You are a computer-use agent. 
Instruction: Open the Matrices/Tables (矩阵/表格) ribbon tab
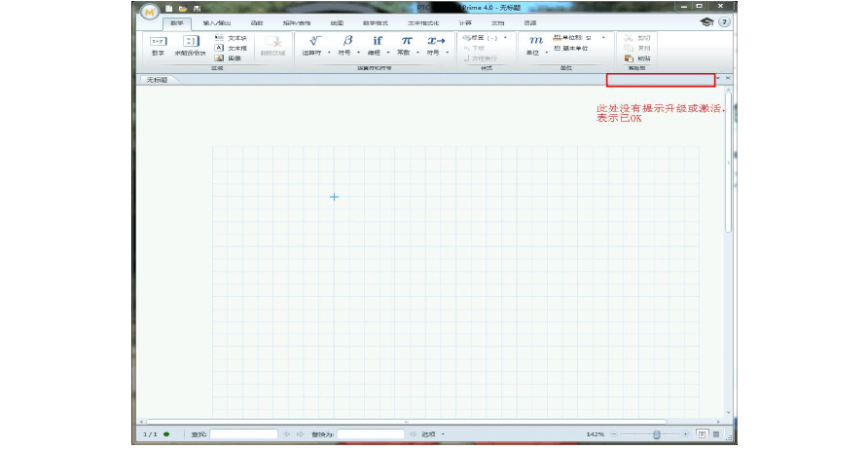[297, 23]
